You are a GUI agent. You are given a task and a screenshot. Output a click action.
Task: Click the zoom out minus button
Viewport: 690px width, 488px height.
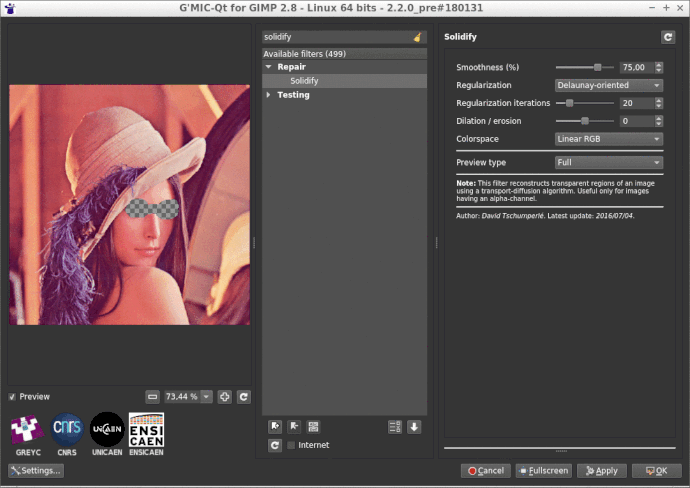coord(152,396)
